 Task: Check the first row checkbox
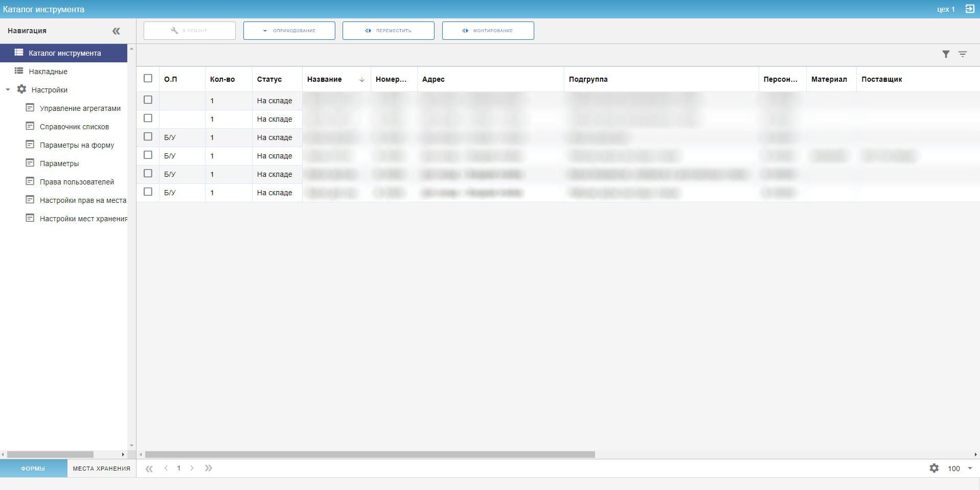pos(148,100)
